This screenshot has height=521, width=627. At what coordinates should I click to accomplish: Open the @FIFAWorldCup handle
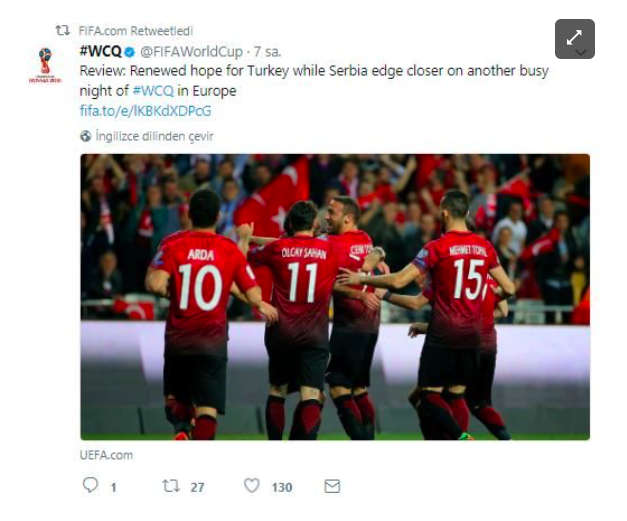point(192,52)
